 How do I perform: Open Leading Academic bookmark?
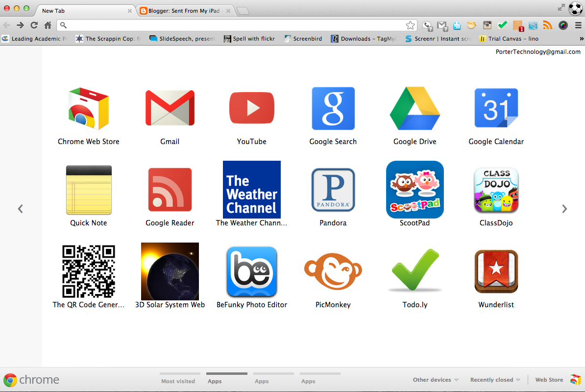pyautogui.click(x=34, y=38)
